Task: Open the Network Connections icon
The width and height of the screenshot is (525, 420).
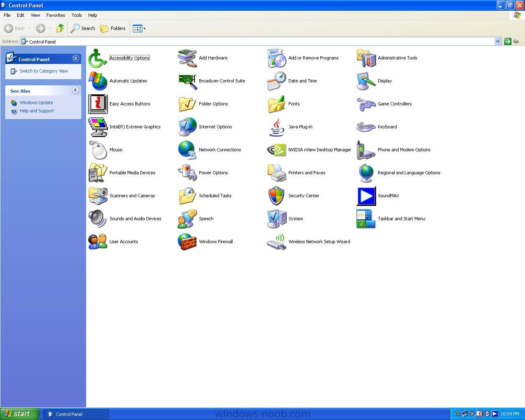Action: click(187, 150)
